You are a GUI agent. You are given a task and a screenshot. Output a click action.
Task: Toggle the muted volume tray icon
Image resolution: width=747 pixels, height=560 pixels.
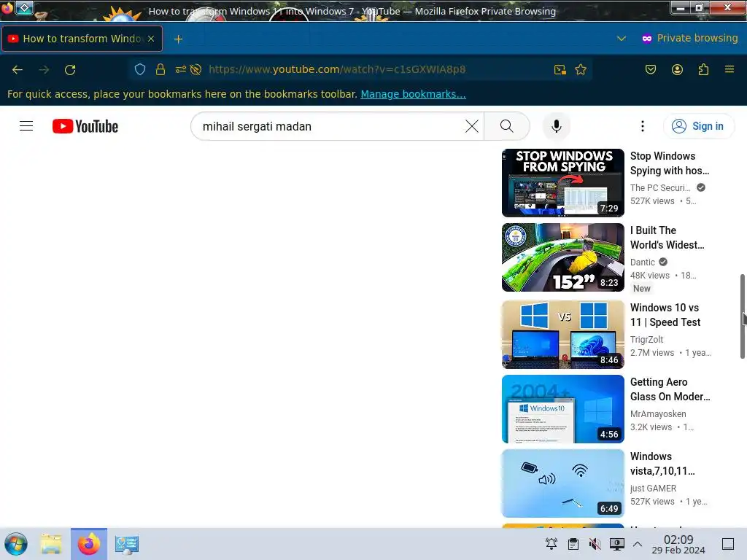(595, 544)
